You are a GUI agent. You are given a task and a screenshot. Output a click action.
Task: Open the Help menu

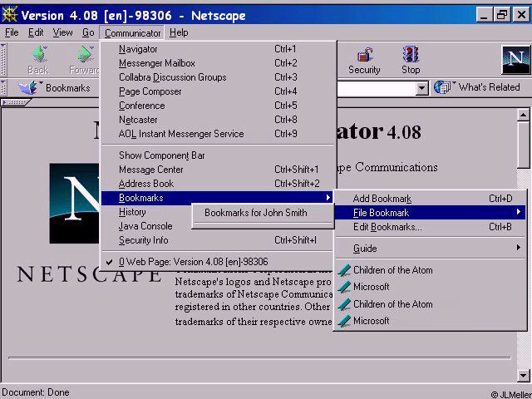click(179, 32)
